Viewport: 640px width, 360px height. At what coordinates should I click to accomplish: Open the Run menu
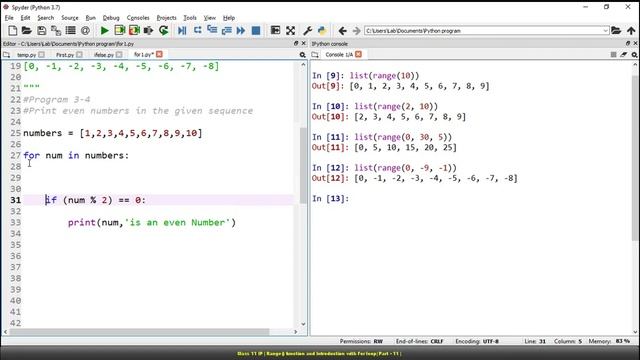(x=91, y=18)
